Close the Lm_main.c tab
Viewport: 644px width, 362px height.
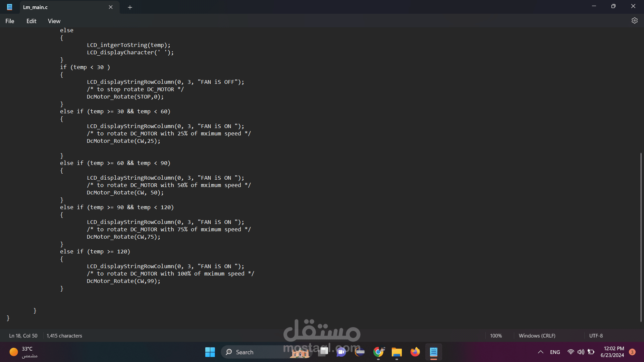click(x=111, y=7)
